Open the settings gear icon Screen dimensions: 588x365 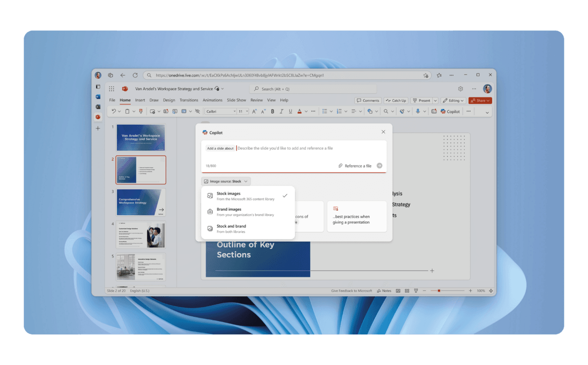point(461,89)
